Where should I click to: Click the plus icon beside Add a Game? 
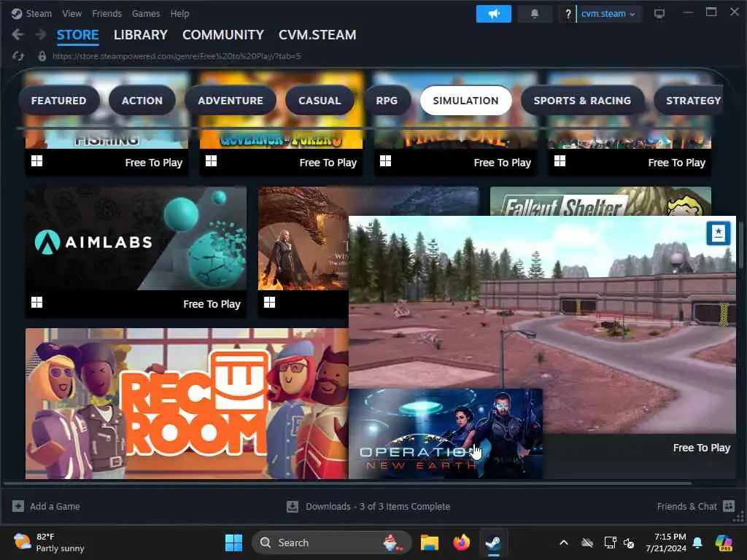click(x=18, y=506)
